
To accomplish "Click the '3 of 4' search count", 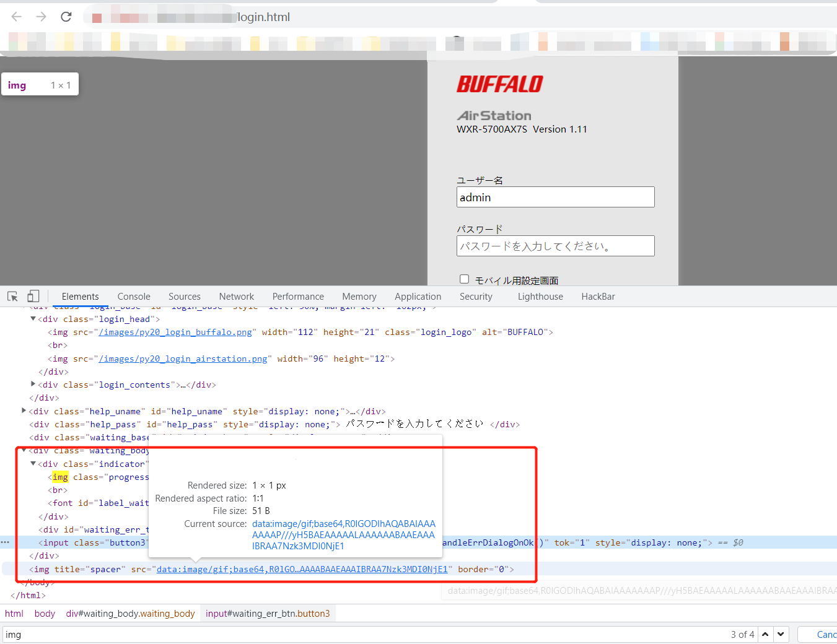I will [x=742, y=634].
